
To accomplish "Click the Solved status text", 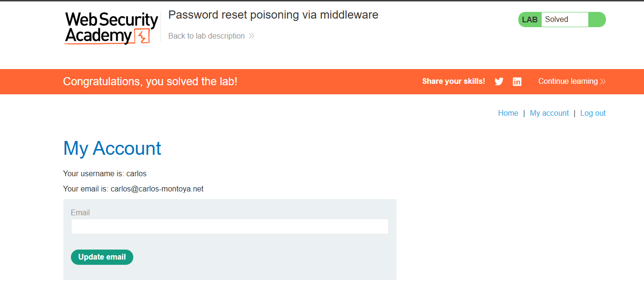I will pos(556,20).
